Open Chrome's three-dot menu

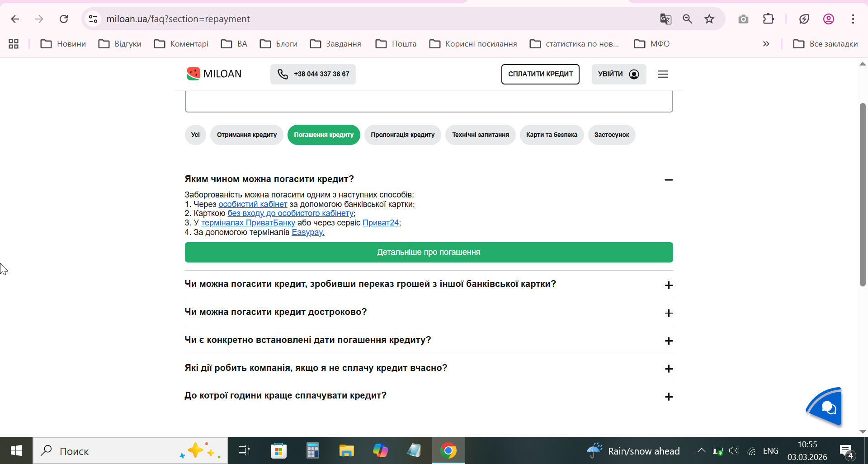click(x=853, y=19)
